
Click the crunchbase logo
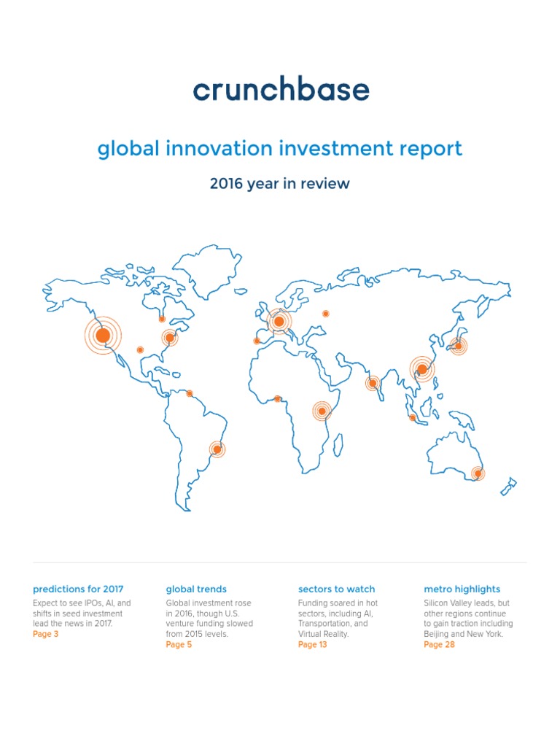coord(281,88)
